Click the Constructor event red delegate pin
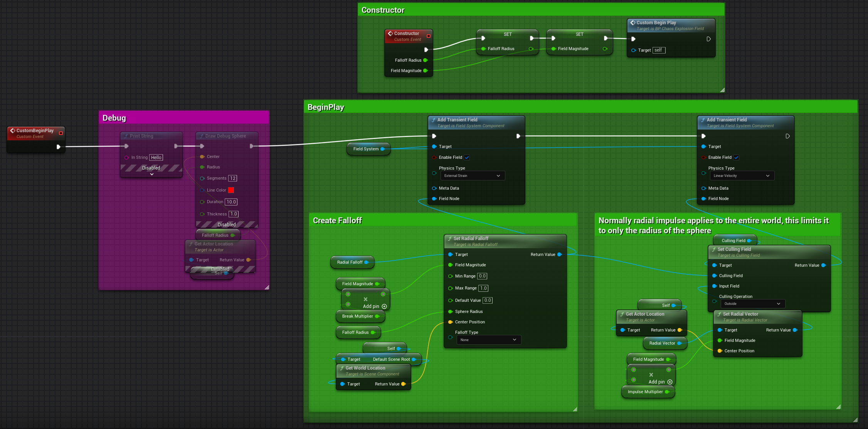Viewport: 868px width, 429px height. pos(429,36)
